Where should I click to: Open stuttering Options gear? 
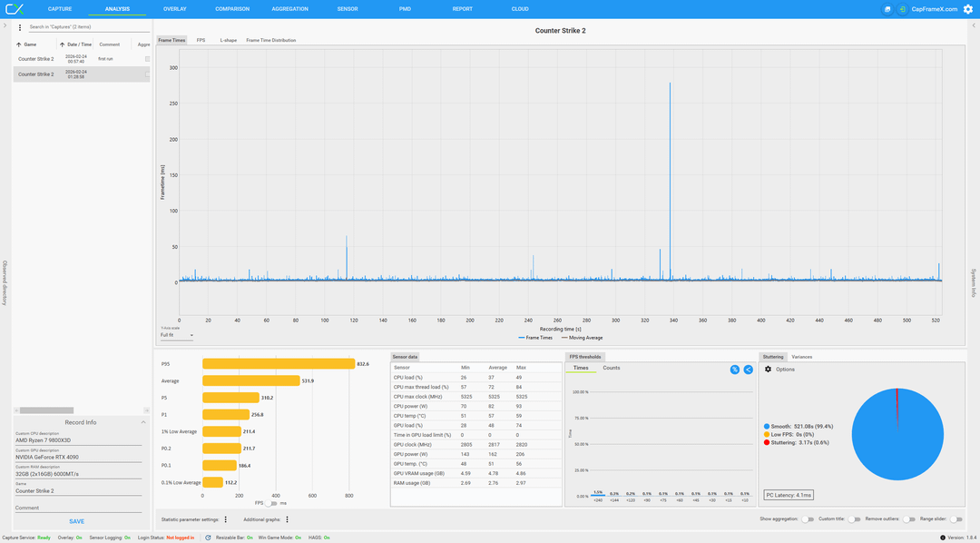pos(769,369)
